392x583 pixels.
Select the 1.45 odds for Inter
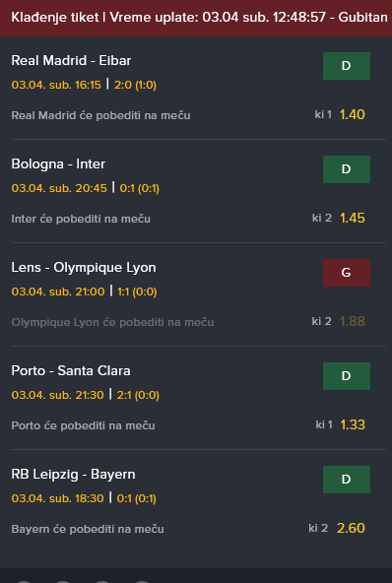pyautogui.click(x=353, y=218)
